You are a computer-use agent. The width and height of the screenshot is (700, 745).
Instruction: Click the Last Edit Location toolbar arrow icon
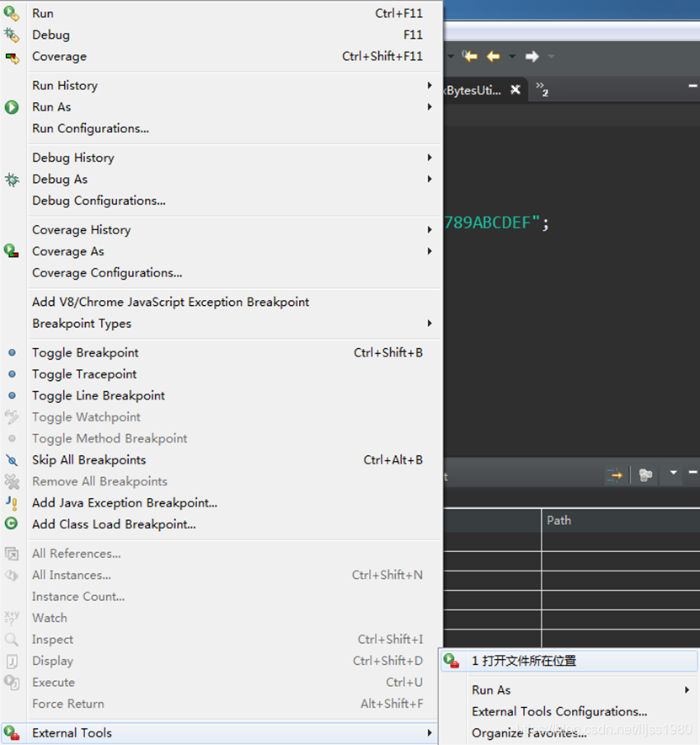(x=470, y=56)
